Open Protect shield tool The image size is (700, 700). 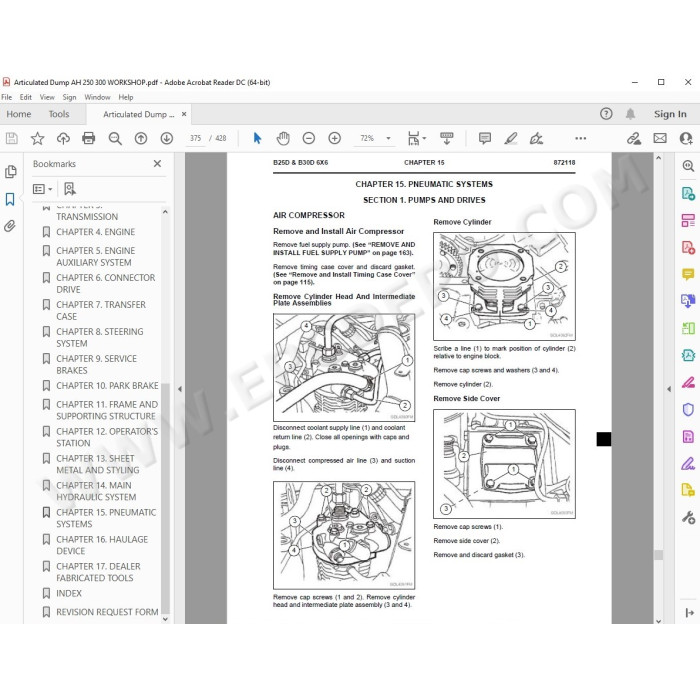tap(688, 409)
